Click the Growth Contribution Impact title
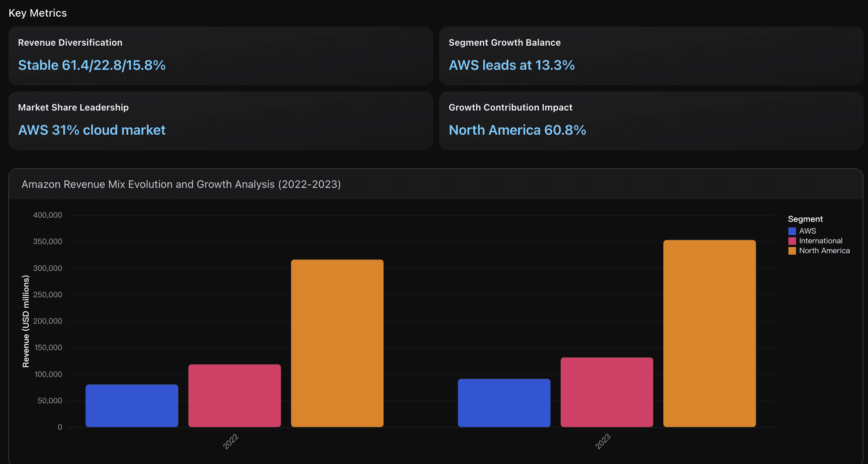Screen dimensions: 868x464 click(511, 108)
